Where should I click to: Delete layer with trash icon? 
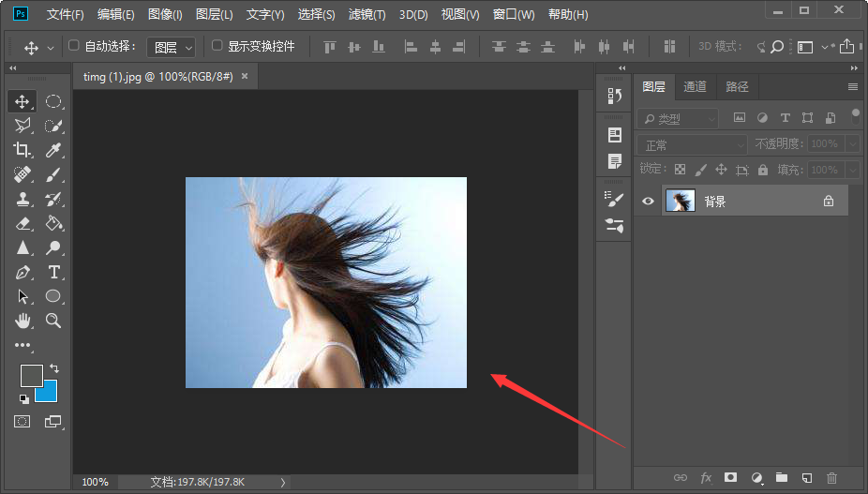coord(832,477)
